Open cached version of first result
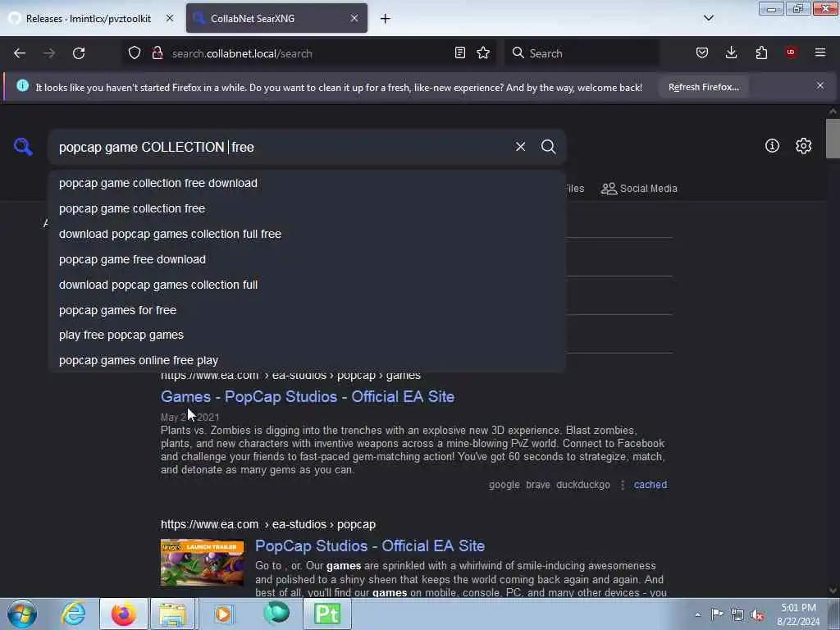840x630 pixels. tap(651, 485)
